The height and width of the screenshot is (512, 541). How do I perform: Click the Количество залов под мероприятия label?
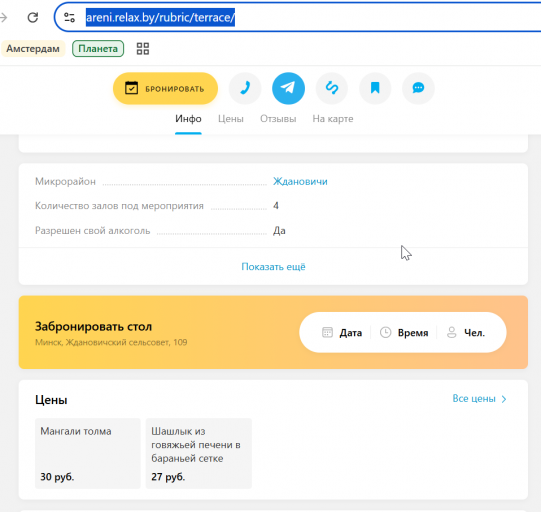click(119, 206)
